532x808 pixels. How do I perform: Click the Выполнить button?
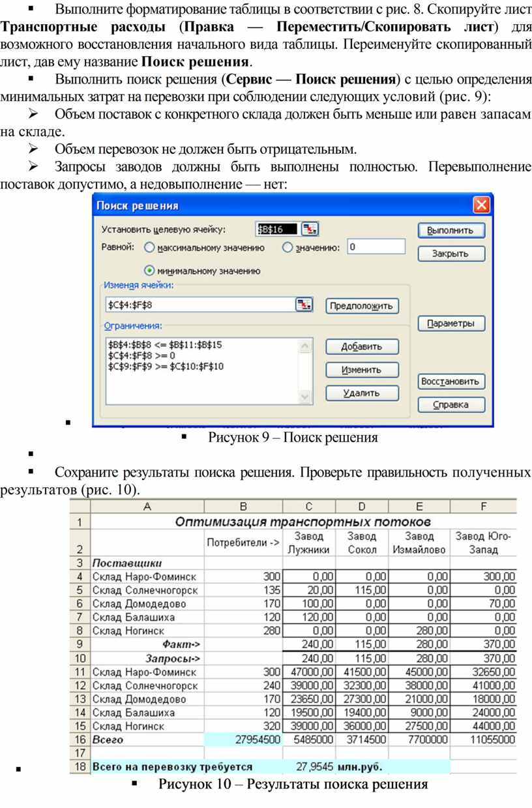(x=451, y=230)
